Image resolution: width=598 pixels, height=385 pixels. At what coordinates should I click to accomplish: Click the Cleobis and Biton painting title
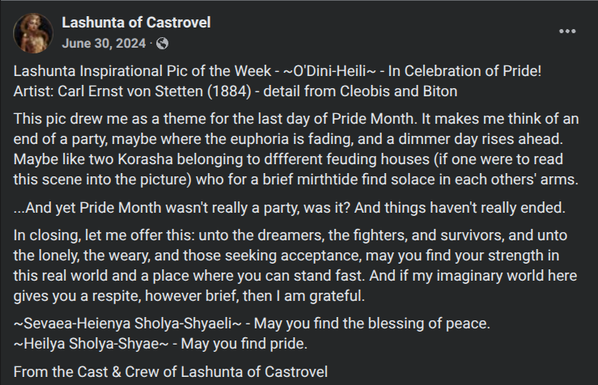pos(399,92)
